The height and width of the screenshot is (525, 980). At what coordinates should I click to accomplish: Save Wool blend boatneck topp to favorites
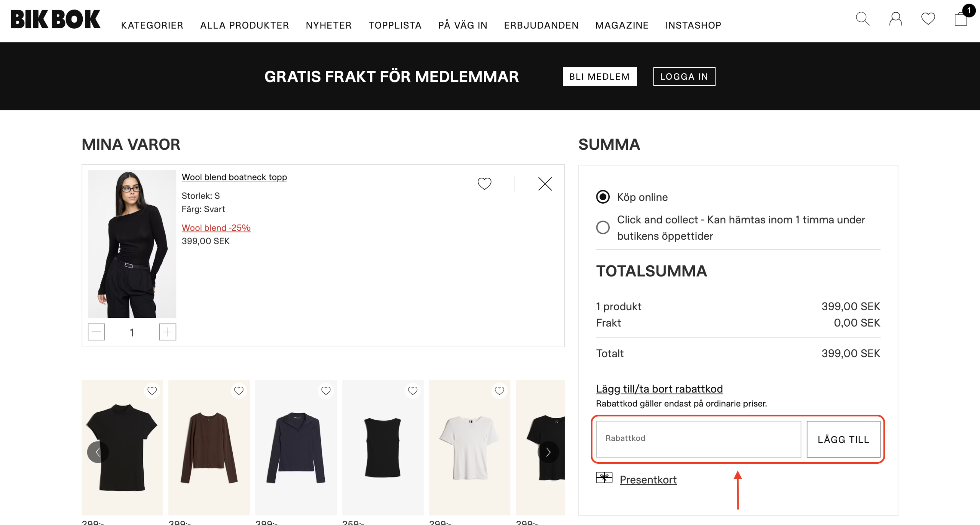coord(484,184)
